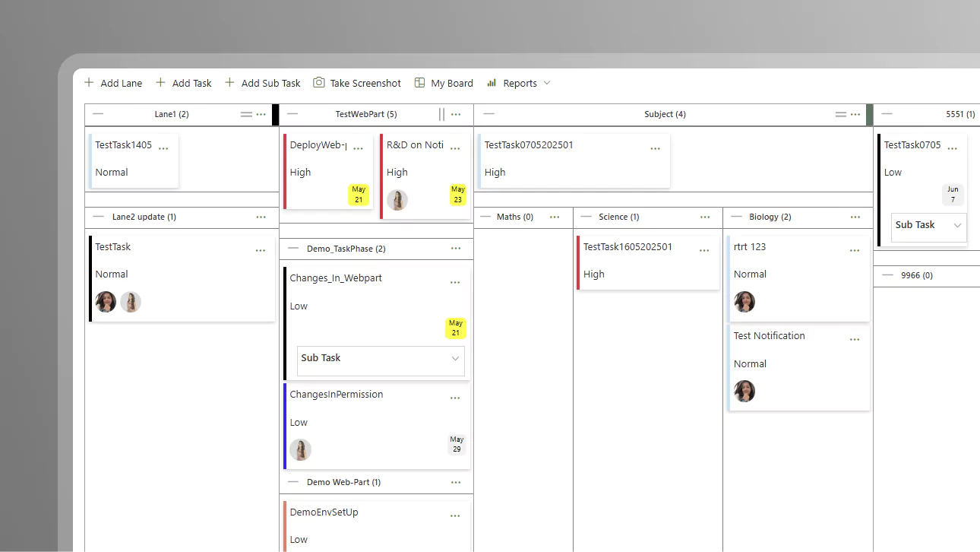Viewport: 980px width, 552px height.
Task: Open DemoEnvSetUp card options menu
Action: 455,516
